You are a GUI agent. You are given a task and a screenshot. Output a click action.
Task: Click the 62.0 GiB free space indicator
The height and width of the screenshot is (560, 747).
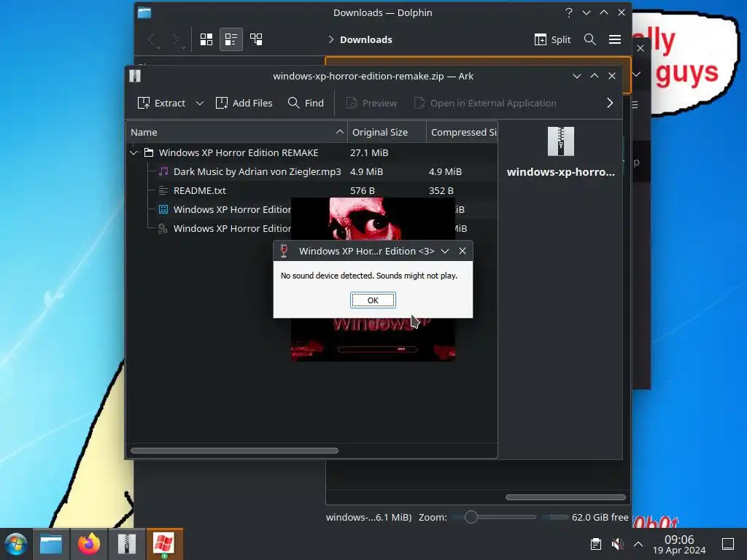(600, 517)
